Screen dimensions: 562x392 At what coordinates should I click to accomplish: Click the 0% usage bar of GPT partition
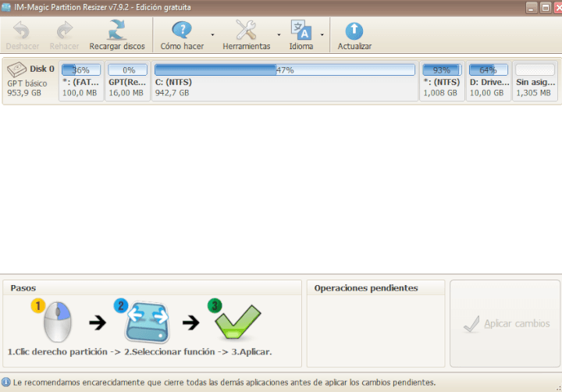coord(127,69)
